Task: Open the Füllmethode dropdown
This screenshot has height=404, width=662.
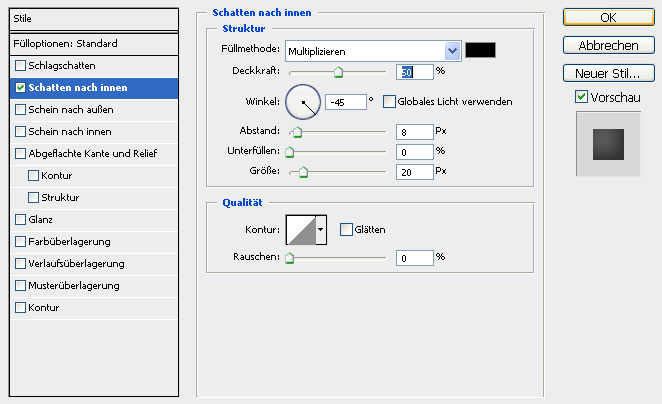Action: tap(373, 51)
